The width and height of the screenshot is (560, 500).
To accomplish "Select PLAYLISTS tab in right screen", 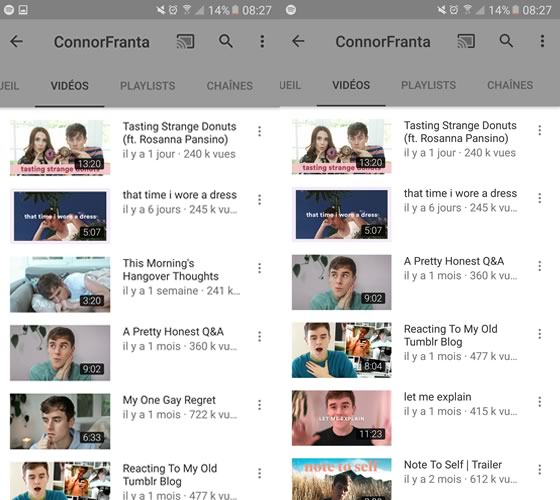I will (429, 85).
